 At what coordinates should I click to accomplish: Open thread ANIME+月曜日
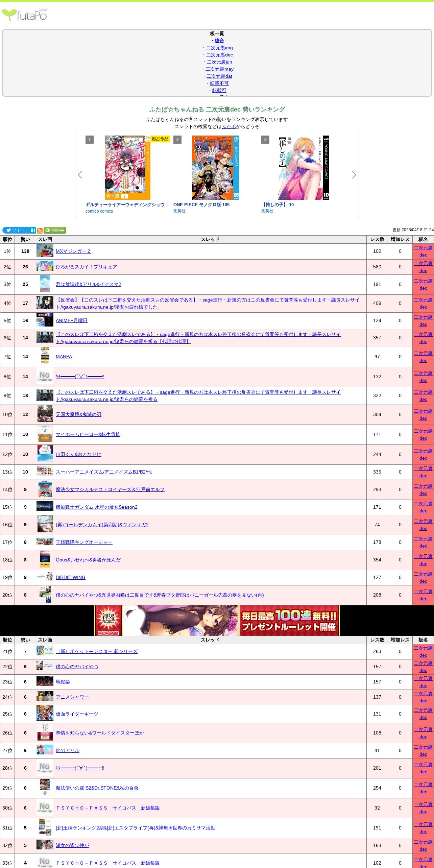pyautogui.click(x=72, y=320)
